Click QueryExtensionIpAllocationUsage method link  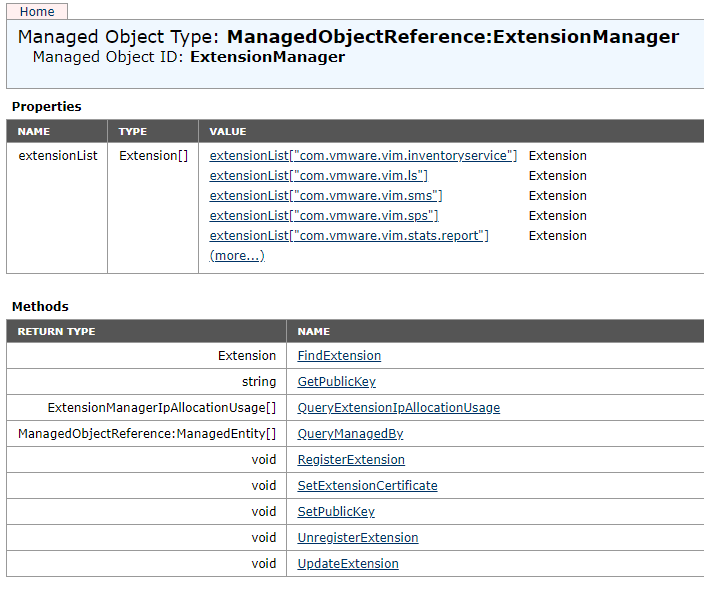398,408
